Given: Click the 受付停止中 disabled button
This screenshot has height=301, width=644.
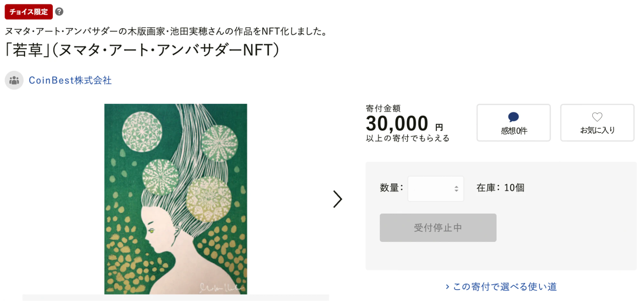Looking at the screenshot, I should pos(438,228).
